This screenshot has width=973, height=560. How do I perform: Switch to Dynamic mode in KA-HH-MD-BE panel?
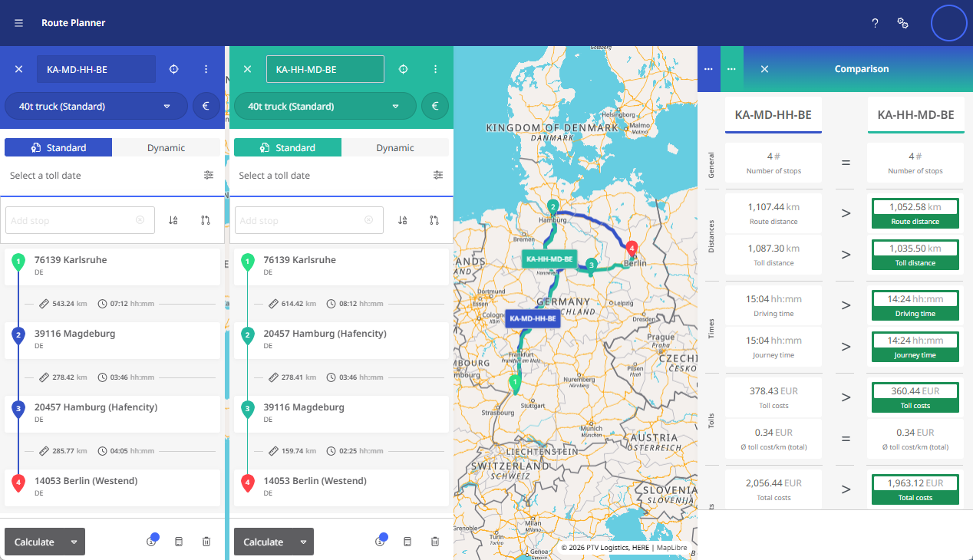[395, 147]
